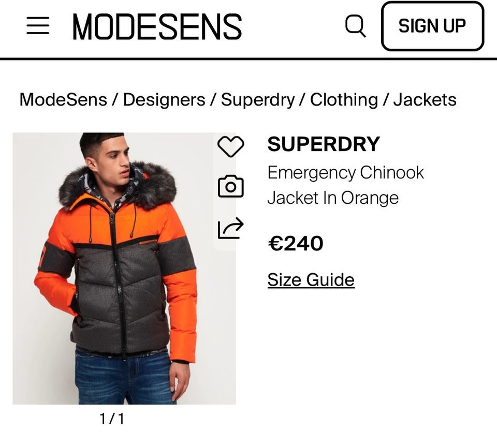Click the SUPERDRY brand heading
The width and height of the screenshot is (497, 448).
324,144
